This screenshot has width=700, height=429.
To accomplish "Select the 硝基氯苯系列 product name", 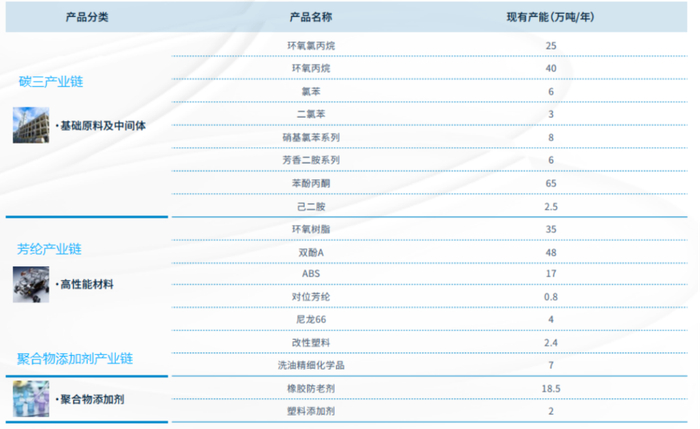I will [311, 137].
